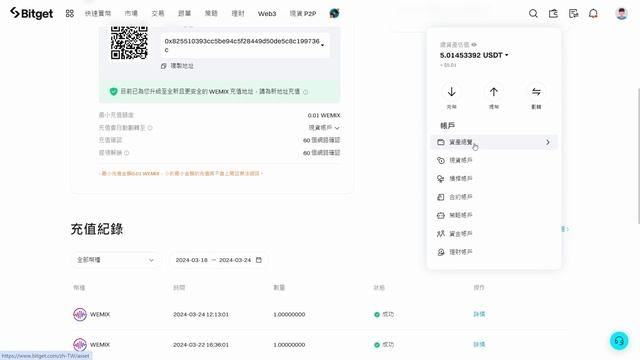Expand the chevron on the Assets Overview row
This screenshot has height=360, width=640.
(x=548, y=142)
